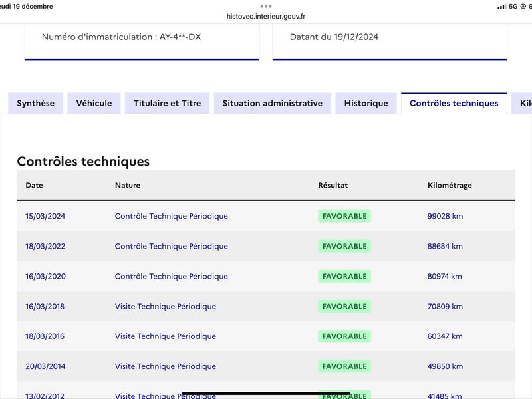The width and height of the screenshot is (532, 399).
Task: Click Visite Technique Périodique for 18/03/2016
Action: coord(166,336)
